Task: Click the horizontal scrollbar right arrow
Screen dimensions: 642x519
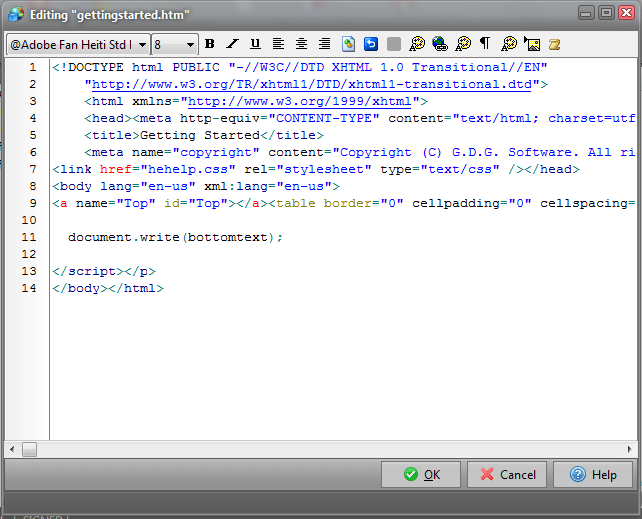Action: tap(629, 449)
